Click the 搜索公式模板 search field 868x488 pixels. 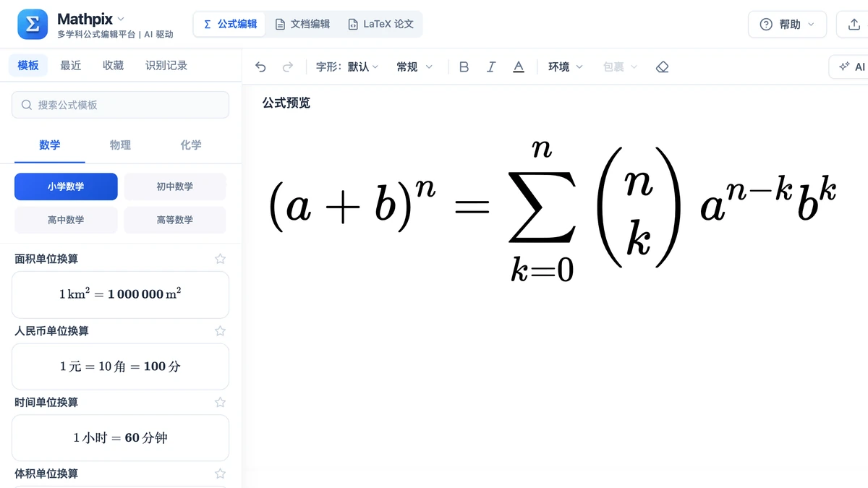[x=120, y=105]
